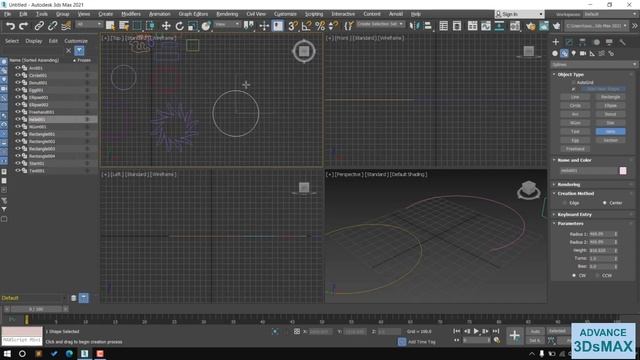Open the Modify command panel tab
This screenshot has height=360, width=640.
pos(569,42)
